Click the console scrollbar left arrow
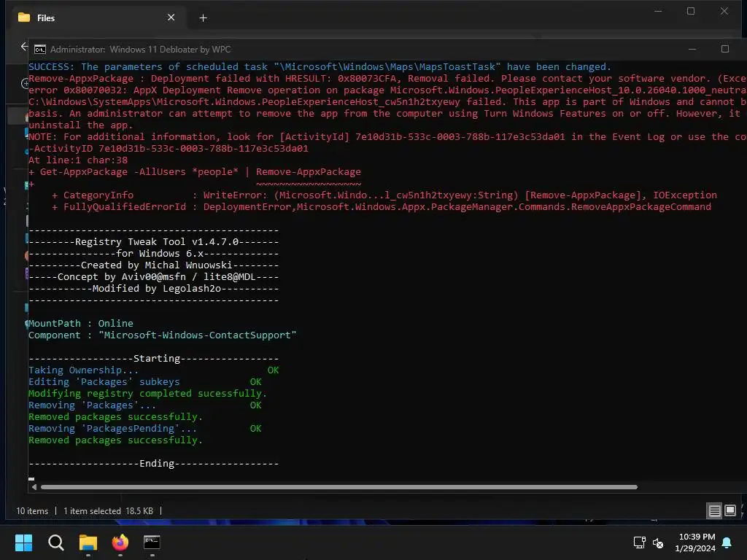The height and width of the screenshot is (560, 747). (34, 486)
